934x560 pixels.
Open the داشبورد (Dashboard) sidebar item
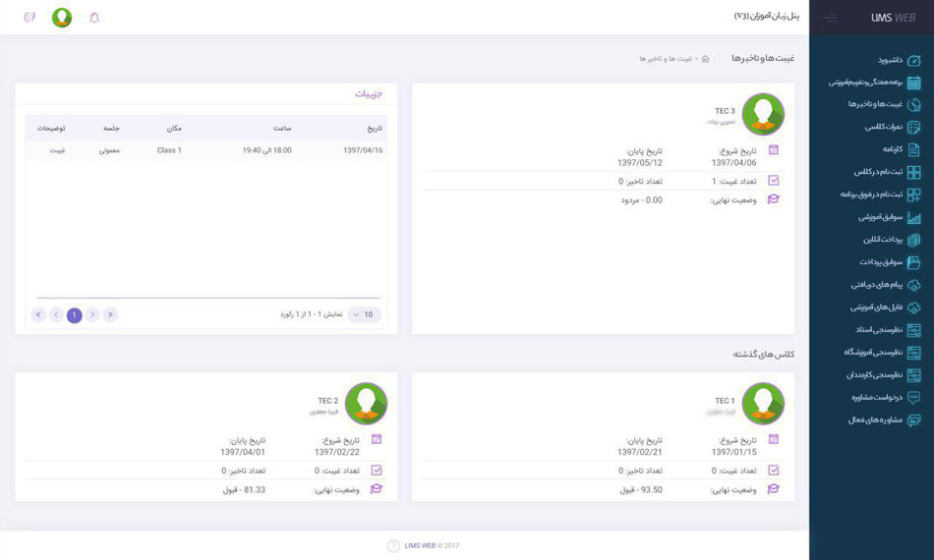click(899, 60)
